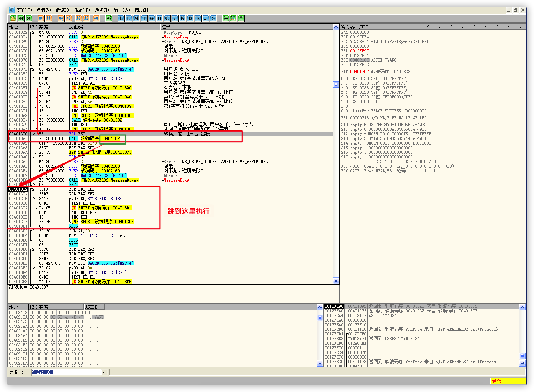Show the Breakpoints window (B icon)
The width and height of the screenshot is (534, 392).
tap(190, 18)
